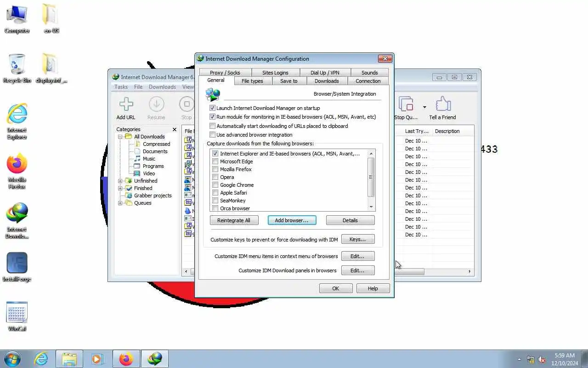Open the Connection tab
The width and height of the screenshot is (588, 368).
point(368,81)
